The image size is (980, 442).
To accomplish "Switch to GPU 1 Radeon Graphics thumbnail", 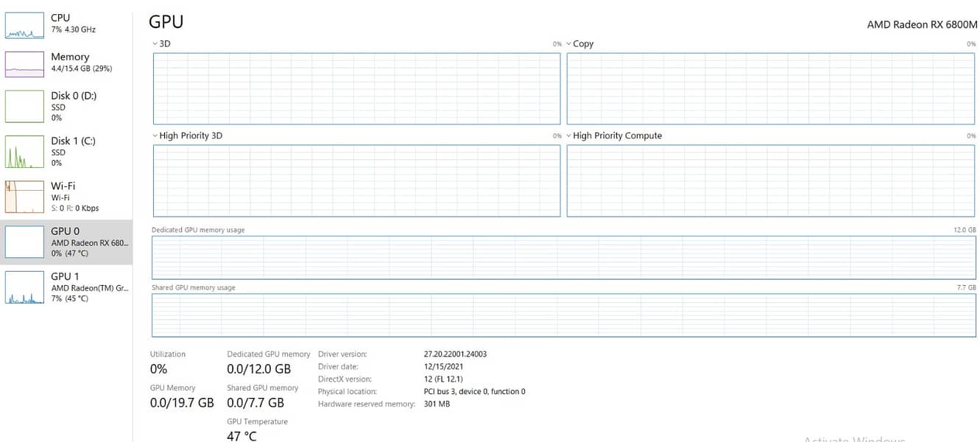I will click(x=25, y=287).
